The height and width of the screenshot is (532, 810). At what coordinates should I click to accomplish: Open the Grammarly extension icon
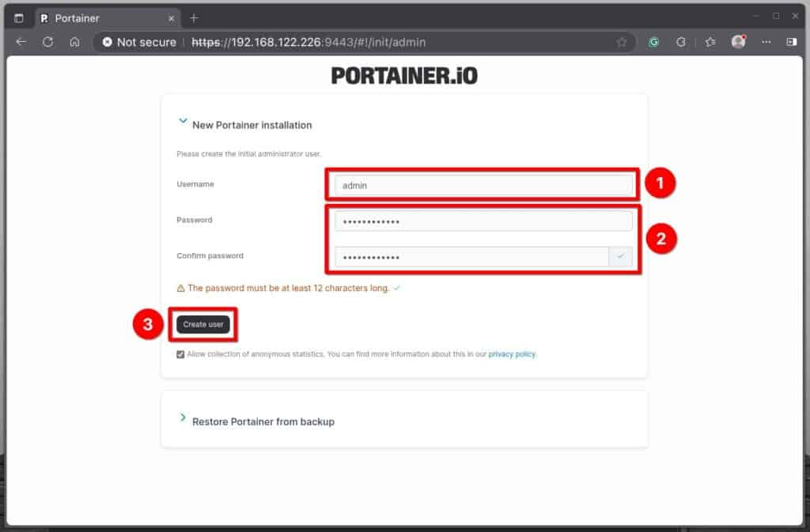[653, 43]
